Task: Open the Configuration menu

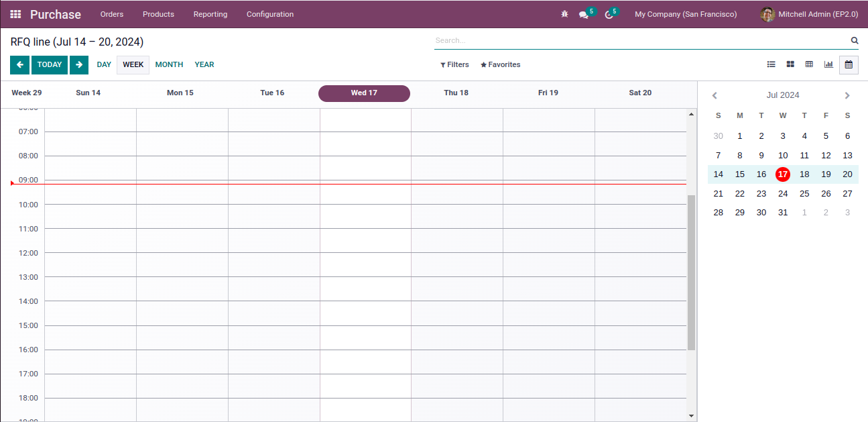Action: pyautogui.click(x=270, y=14)
